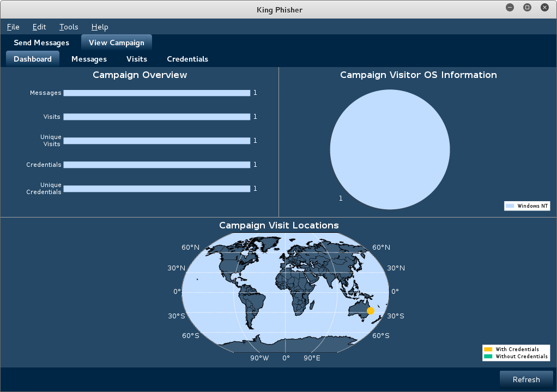Close the King Phisher window
The image size is (557, 392).
(544, 8)
